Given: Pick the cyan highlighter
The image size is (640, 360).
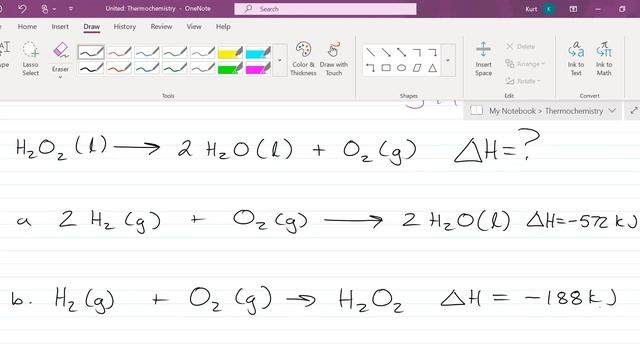Looking at the screenshot, I should click(258, 52).
